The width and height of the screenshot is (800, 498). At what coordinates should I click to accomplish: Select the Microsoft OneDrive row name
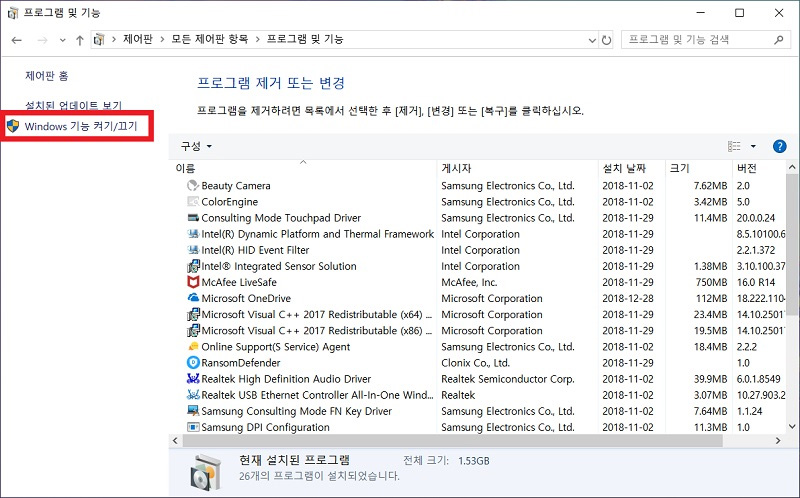point(246,298)
